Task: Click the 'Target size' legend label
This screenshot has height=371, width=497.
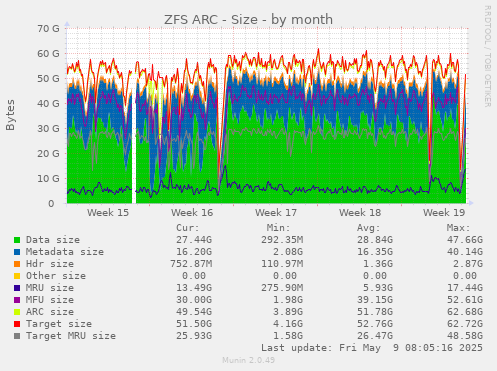Action: point(59,324)
